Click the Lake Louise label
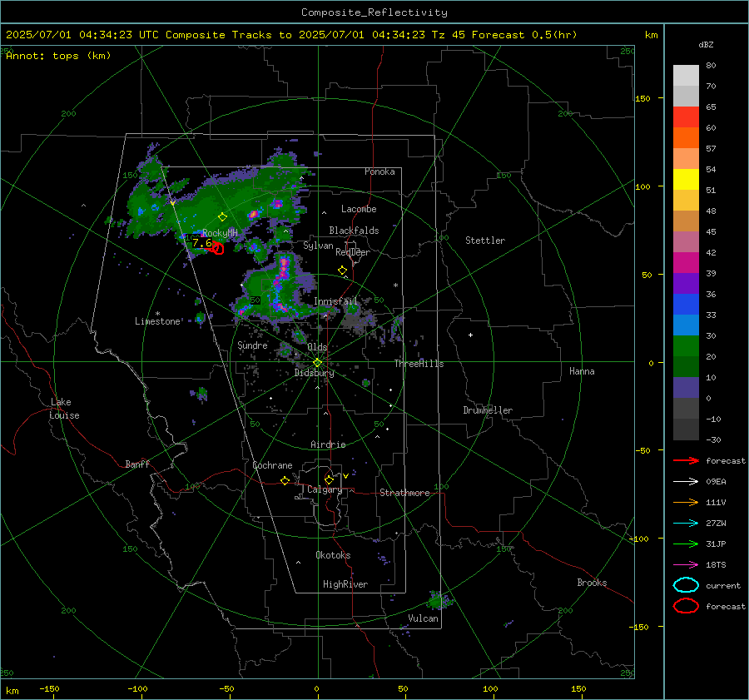Image resolution: width=749 pixels, height=700 pixels. (x=64, y=409)
